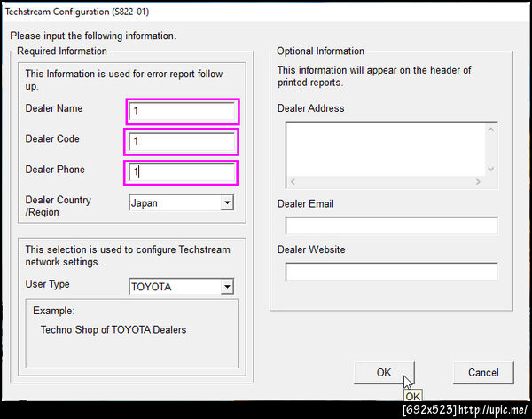
Task: Click the Dealer Address label
Action: pyautogui.click(x=311, y=108)
